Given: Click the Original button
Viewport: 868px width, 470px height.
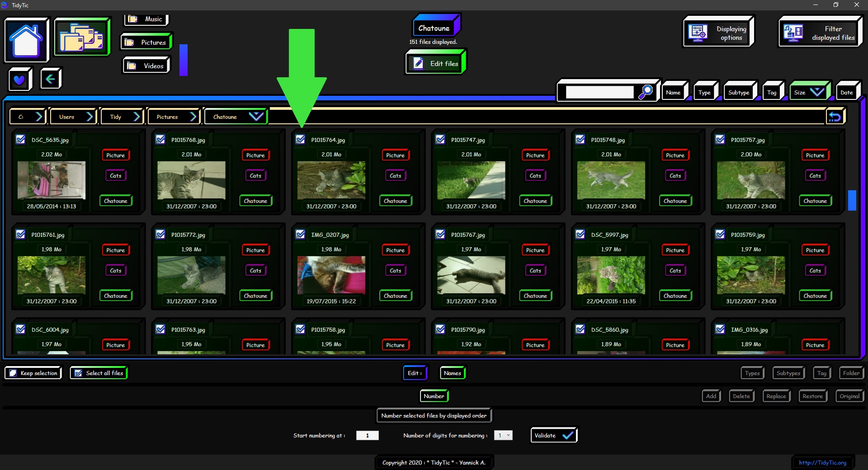Looking at the screenshot, I should [x=849, y=396].
